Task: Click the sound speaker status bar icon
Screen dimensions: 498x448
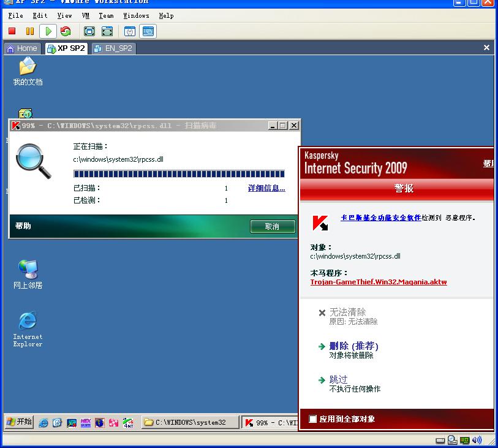Action: tap(477, 440)
